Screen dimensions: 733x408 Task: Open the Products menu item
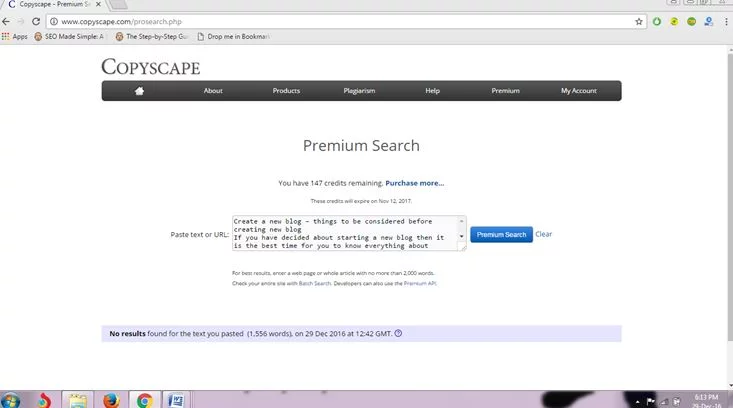(286, 91)
